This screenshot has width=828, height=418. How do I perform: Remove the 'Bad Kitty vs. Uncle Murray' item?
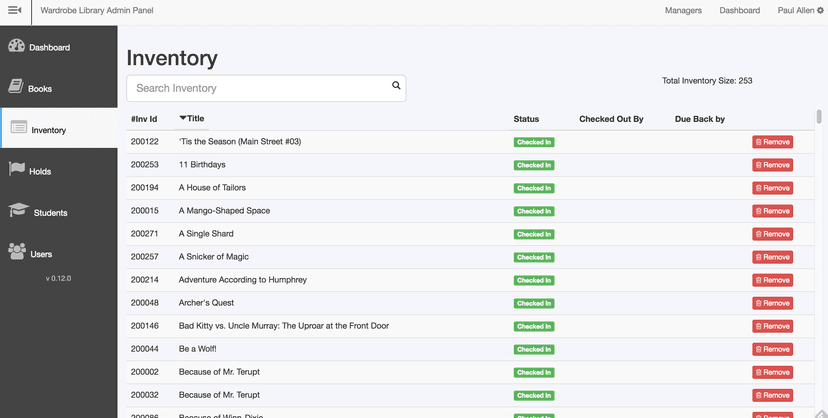coord(773,326)
